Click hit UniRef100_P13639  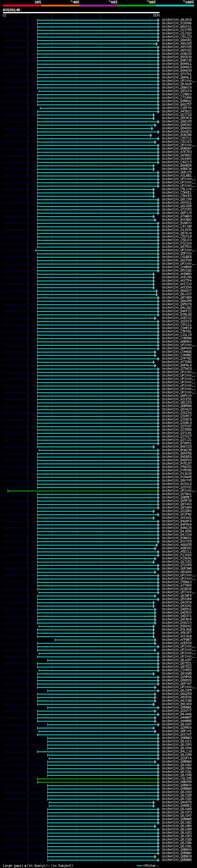click(177, 474)
